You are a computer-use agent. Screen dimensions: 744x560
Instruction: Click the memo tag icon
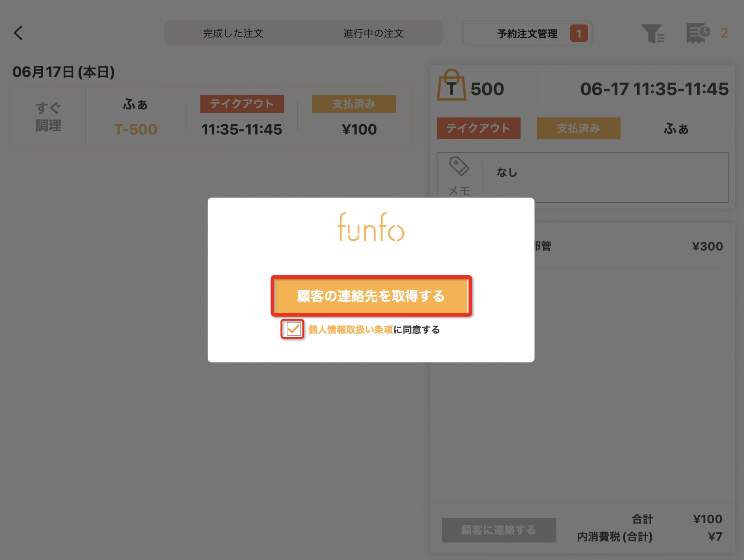tap(459, 166)
